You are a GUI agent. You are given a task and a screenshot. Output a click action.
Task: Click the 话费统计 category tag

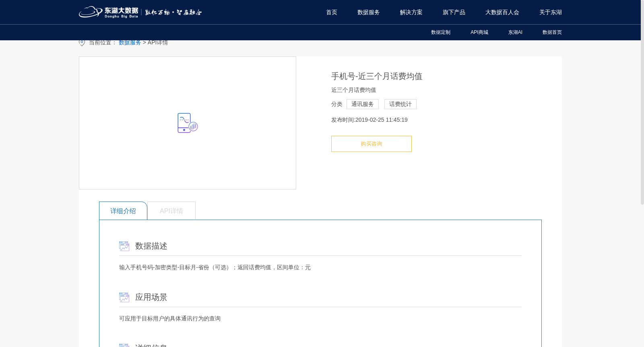coord(400,104)
